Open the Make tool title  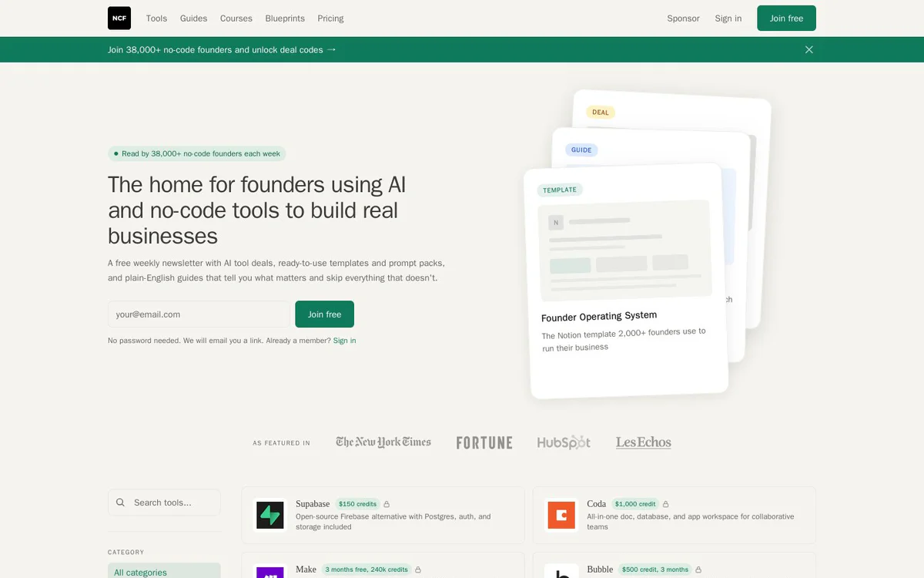306,570
